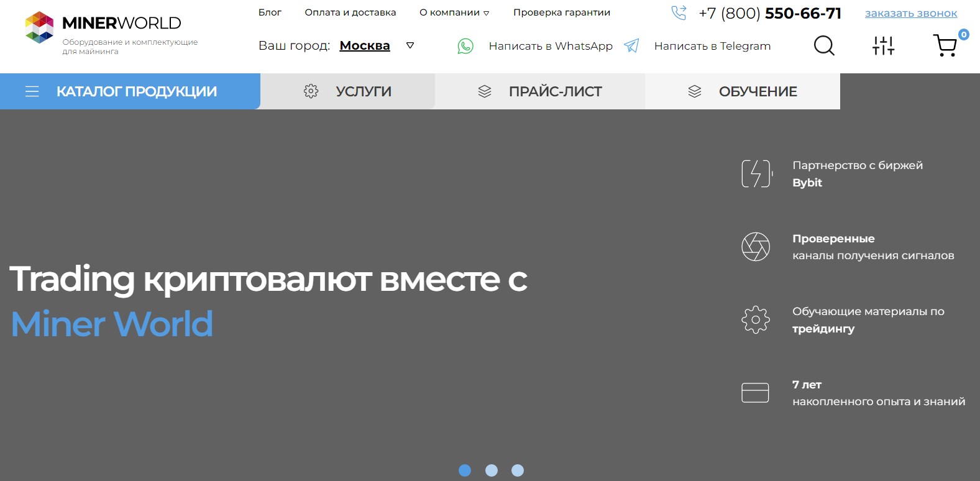Select the third carousel slide dot
The height and width of the screenshot is (481, 980).
pos(518,470)
